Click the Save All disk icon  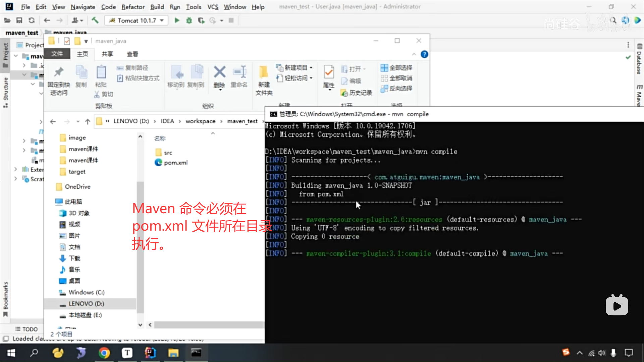coord(19,20)
